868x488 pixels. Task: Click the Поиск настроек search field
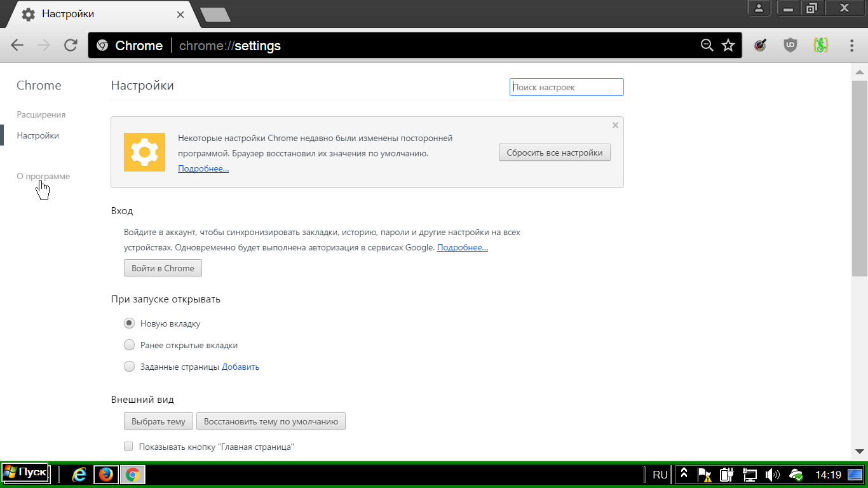(x=567, y=87)
